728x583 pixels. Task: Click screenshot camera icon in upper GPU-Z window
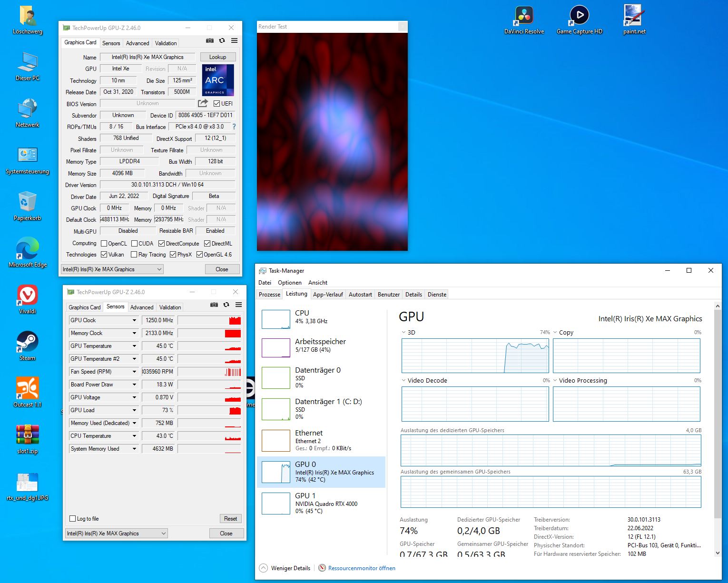point(210,41)
